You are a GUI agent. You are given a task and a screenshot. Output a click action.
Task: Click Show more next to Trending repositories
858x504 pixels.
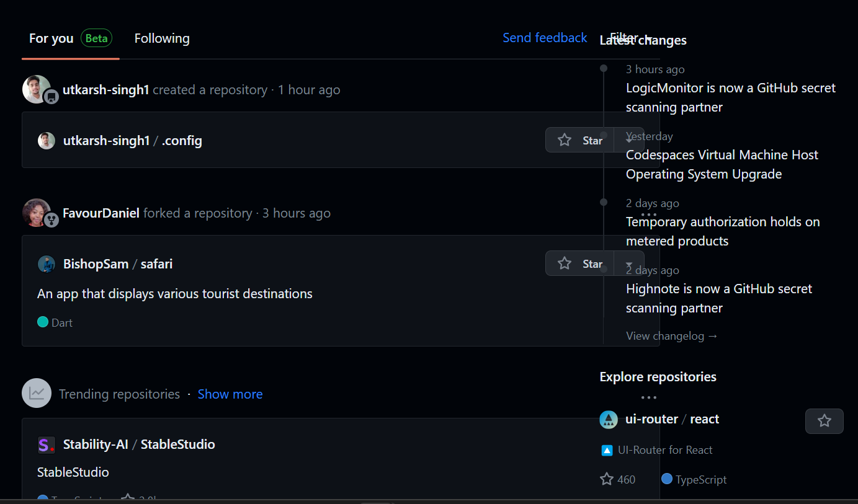pos(230,394)
